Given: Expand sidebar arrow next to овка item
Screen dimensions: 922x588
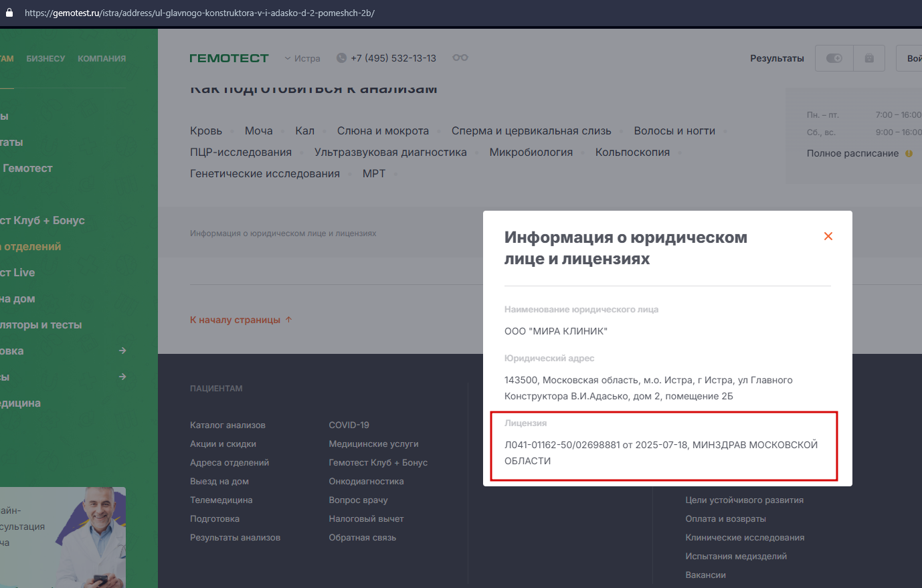Looking at the screenshot, I should (x=122, y=351).
